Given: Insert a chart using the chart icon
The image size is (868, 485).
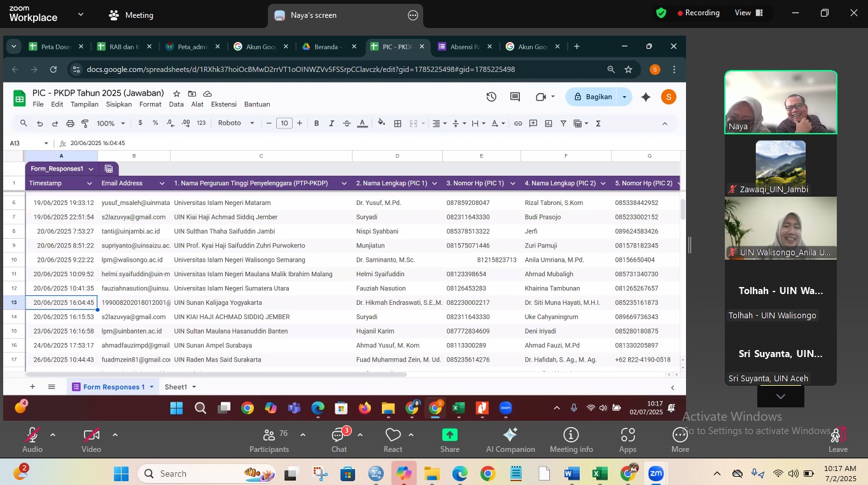Looking at the screenshot, I should [x=548, y=123].
